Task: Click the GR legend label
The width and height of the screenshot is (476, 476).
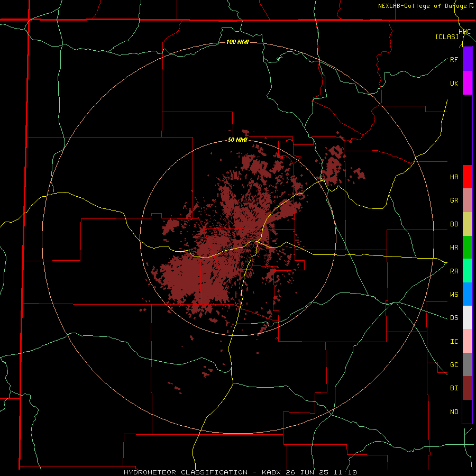Action: (454, 200)
